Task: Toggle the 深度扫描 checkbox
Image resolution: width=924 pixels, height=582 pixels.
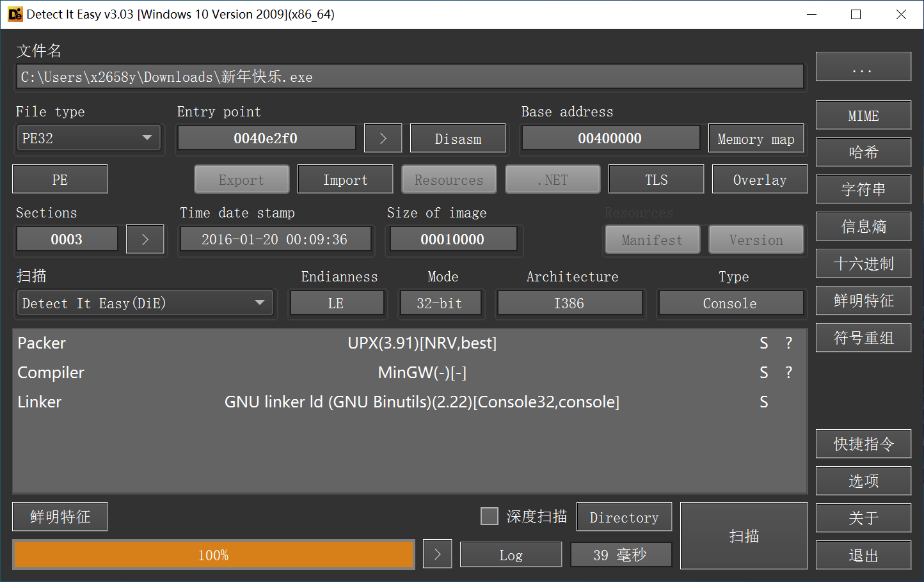Action: [x=490, y=516]
